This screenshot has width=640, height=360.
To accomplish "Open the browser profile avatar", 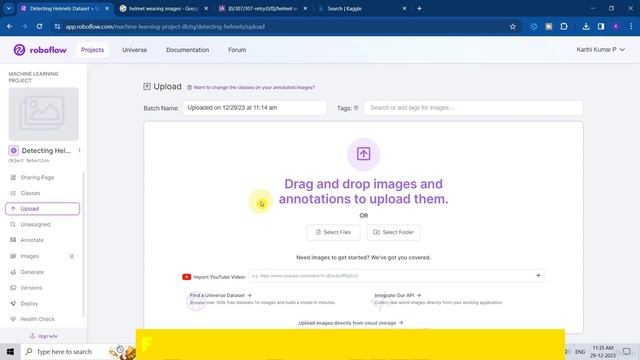I will 616,27.
